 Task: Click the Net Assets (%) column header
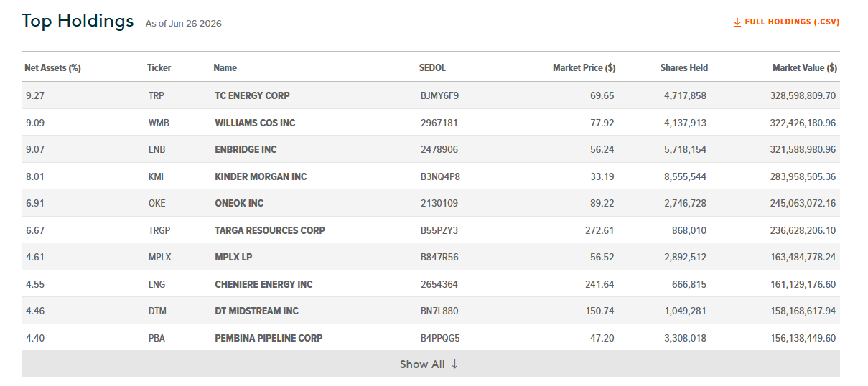click(52, 68)
